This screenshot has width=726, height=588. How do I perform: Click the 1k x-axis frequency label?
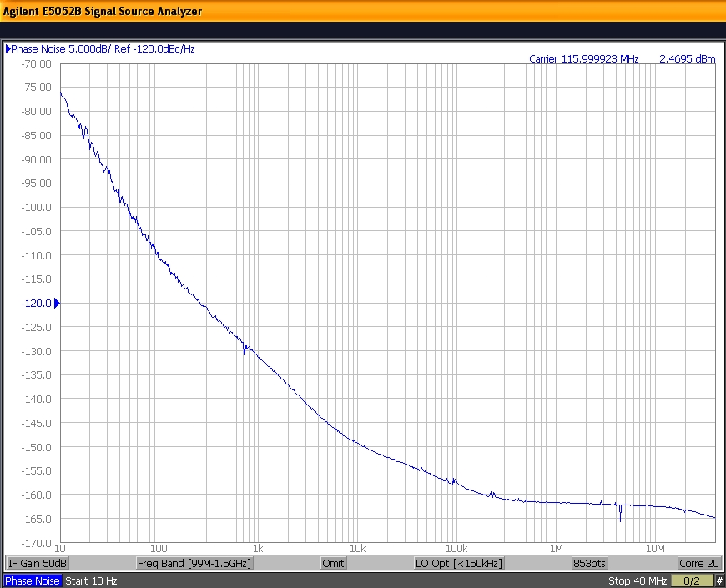[258, 549]
